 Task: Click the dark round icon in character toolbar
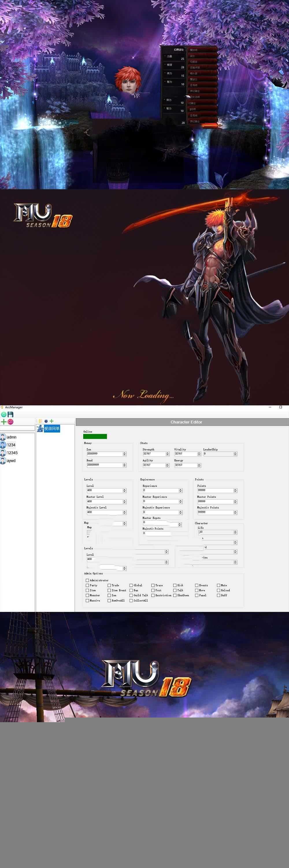pyautogui.click(x=46, y=421)
